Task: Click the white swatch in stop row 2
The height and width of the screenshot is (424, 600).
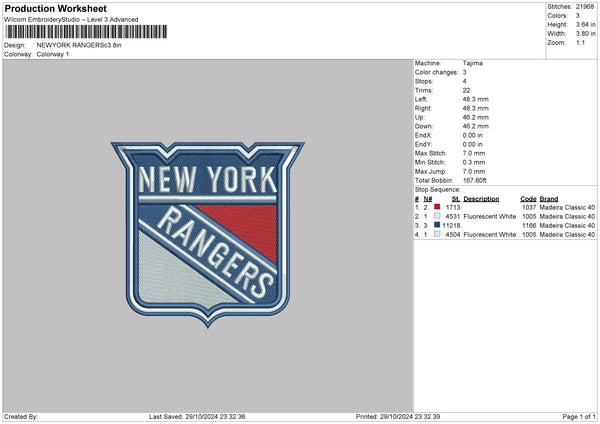Action: (437, 216)
